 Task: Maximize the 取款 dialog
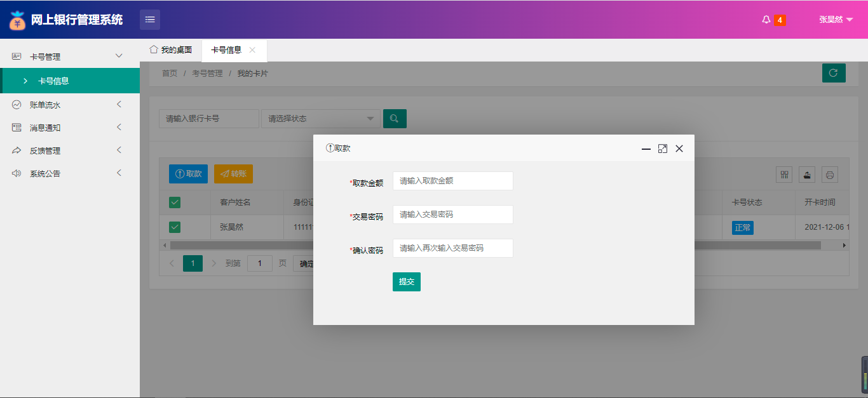(x=663, y=149)
